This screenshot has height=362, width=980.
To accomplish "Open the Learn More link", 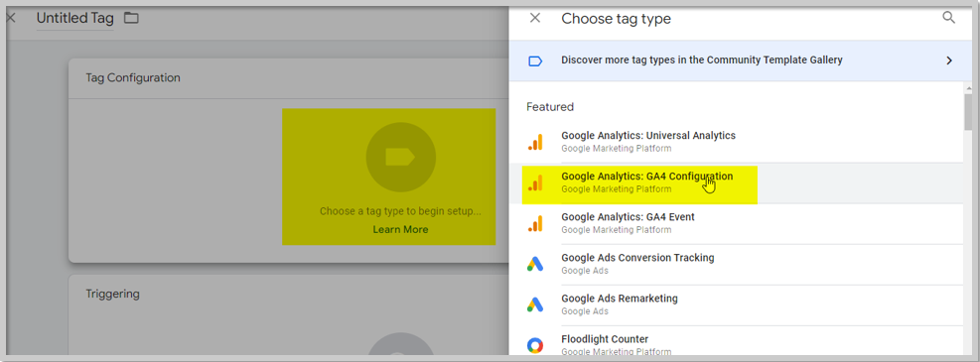I will tap(400, 230).
